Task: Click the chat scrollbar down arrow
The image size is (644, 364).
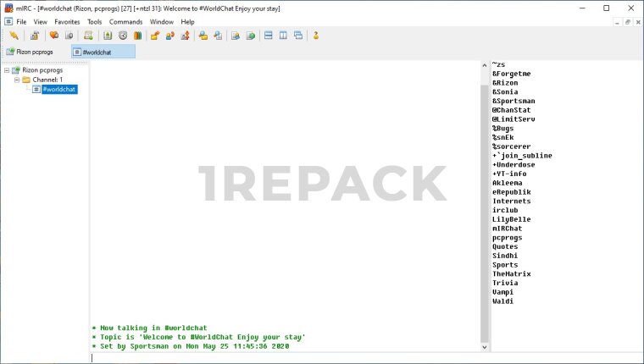Action: (485, 347)
